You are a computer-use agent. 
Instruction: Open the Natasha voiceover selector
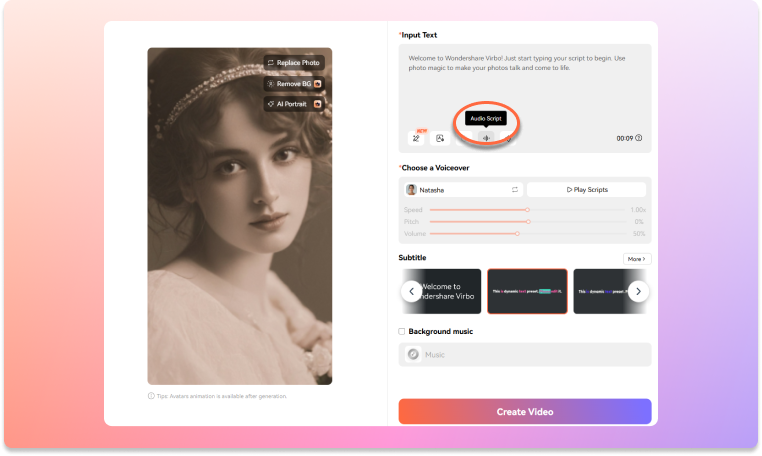click(x=464, y=190)
